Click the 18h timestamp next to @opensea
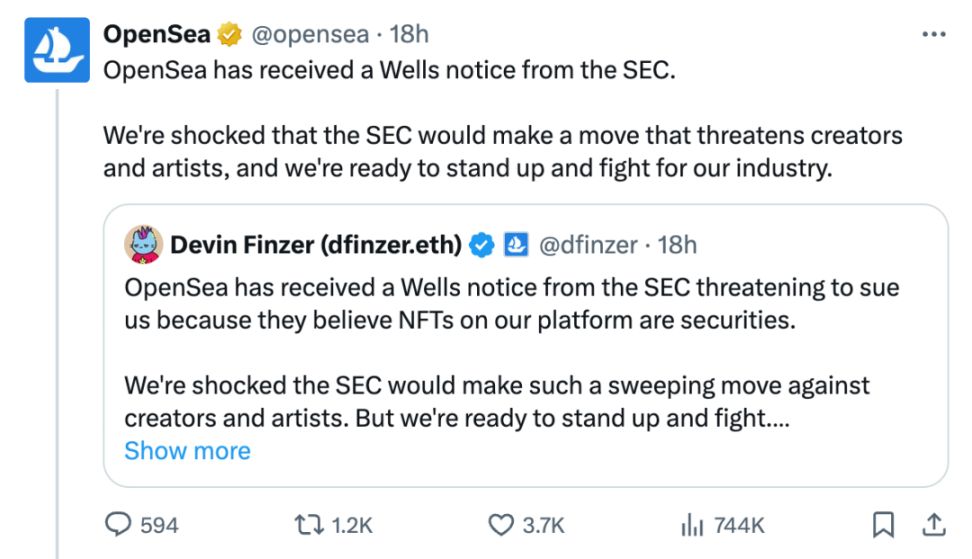 point(409,34)
